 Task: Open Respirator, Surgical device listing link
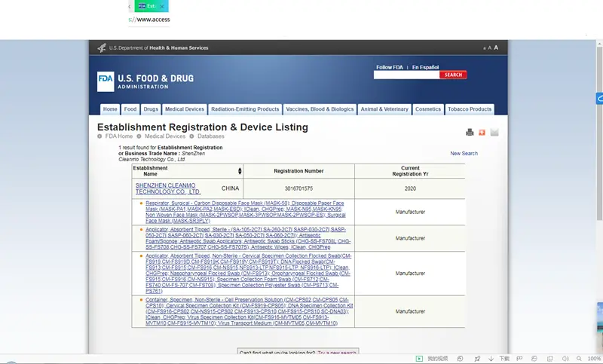[x=246, y=212]
